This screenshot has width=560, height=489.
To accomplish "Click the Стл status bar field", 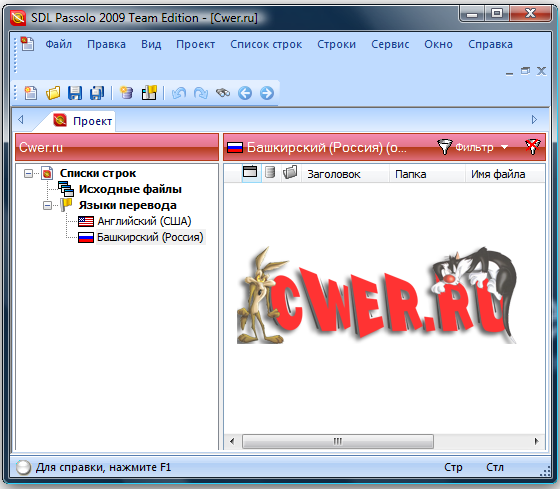I will (x=495, y=467).
